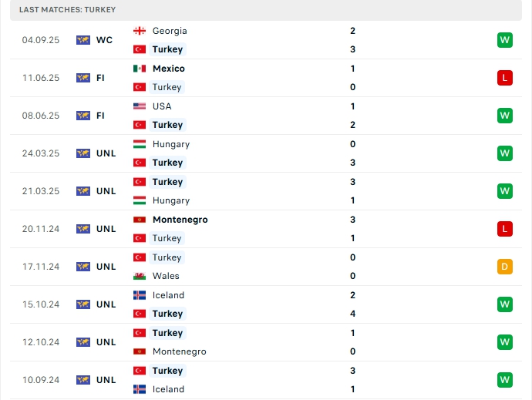
Task: Click Iceland flag in the 15.10.24 match
Action: pyautogui.click(x=140, y=295)
